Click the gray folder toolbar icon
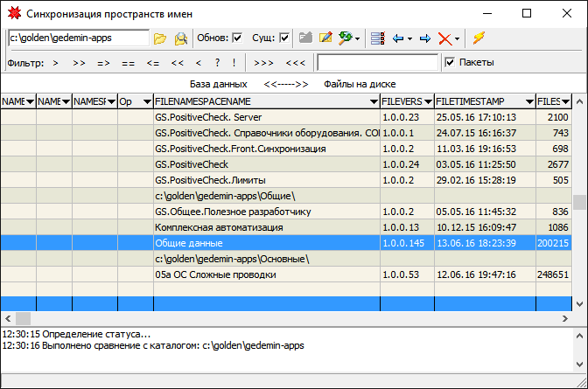The width and height of the screenshot is (588, 389). click(305, 38)
